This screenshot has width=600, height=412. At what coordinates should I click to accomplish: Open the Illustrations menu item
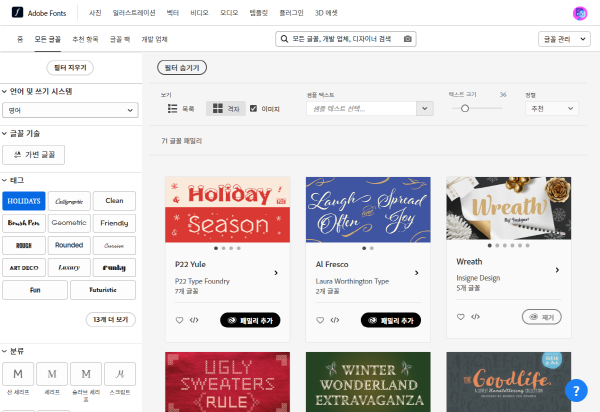tap(134, 13)
